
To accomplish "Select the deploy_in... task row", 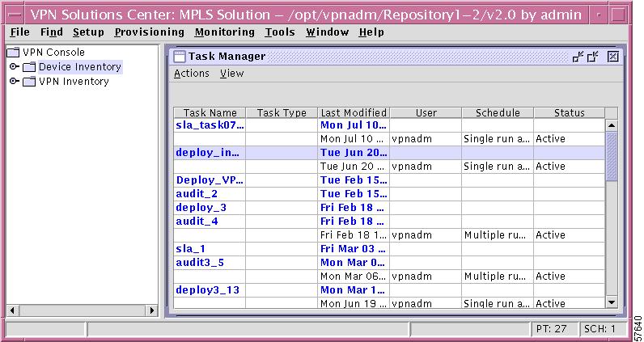I will 389,153.
